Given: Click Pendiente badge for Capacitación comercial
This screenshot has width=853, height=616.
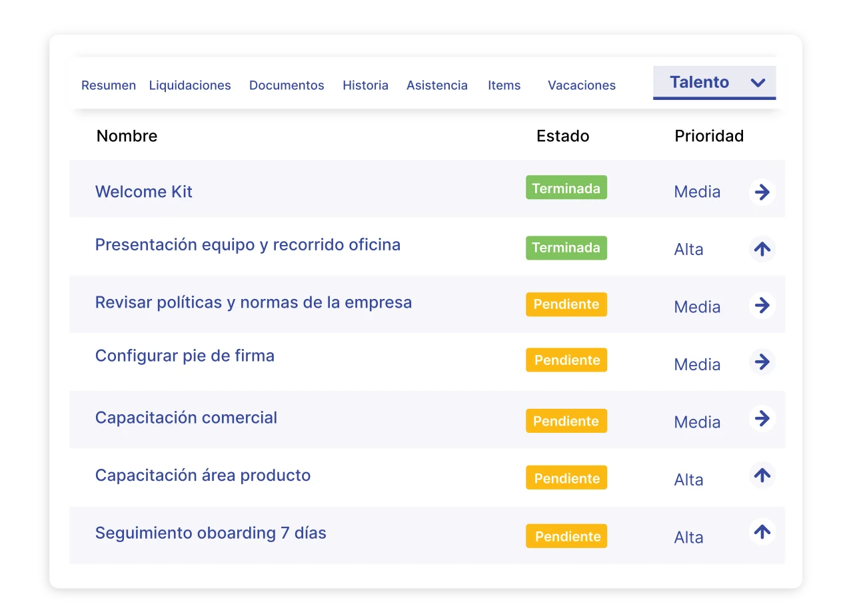Looking at the screenshot, I should coord(566,421).
